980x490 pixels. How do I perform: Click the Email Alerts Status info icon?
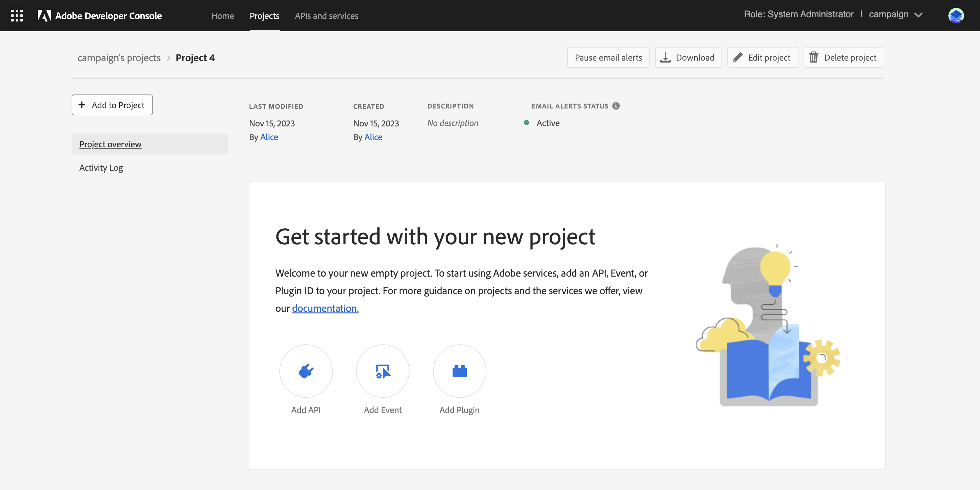tap(616, 106)
